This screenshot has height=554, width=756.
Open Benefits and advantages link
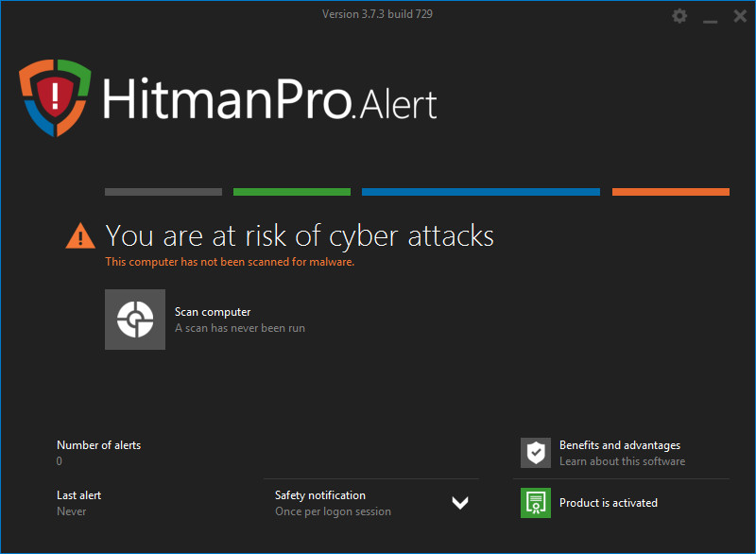[x=620, y=445]
